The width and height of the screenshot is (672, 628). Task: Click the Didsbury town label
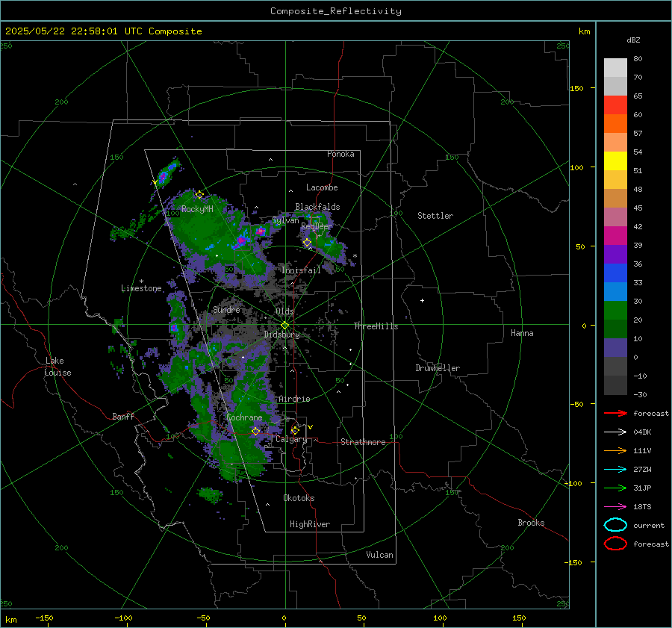[x=281, y=335]
